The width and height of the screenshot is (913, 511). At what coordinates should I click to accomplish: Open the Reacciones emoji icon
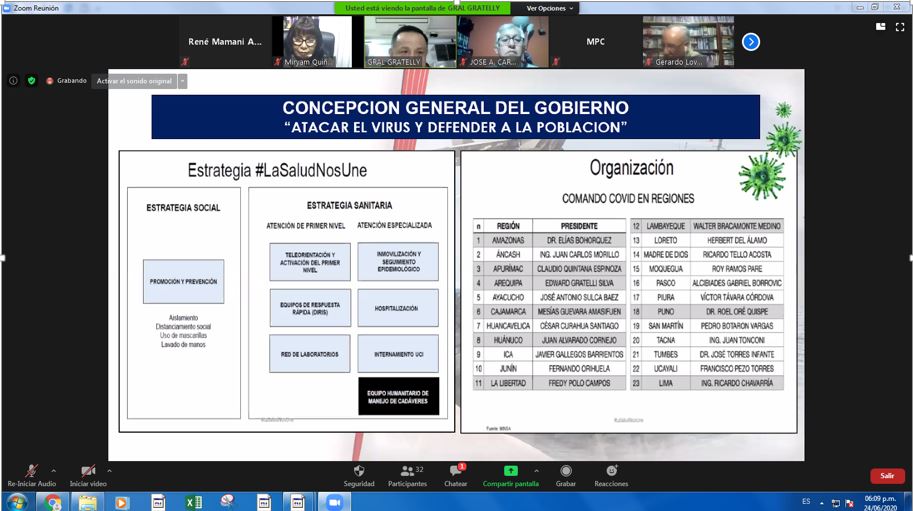[611, 470]
